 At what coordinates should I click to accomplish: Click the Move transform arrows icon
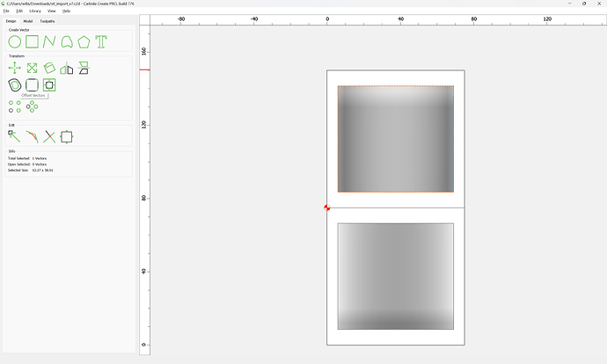[15, 68]
